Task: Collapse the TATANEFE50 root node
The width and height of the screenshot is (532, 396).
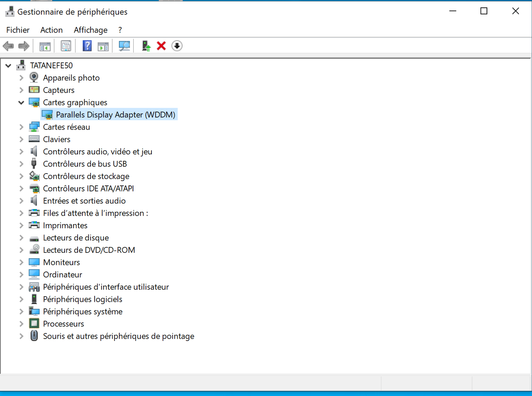Action: click(8, 66)
